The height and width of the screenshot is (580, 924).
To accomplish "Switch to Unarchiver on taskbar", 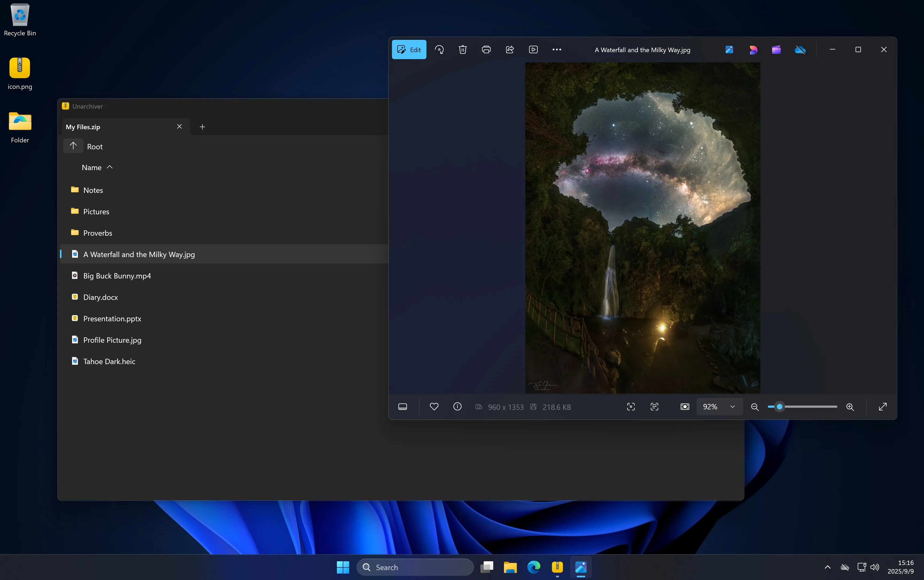I will coord(557,567).
